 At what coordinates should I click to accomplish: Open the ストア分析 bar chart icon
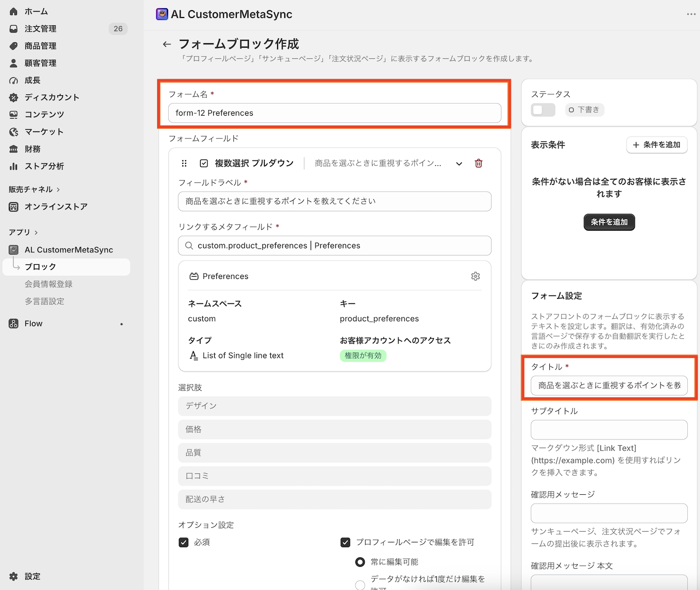point(14,166)
